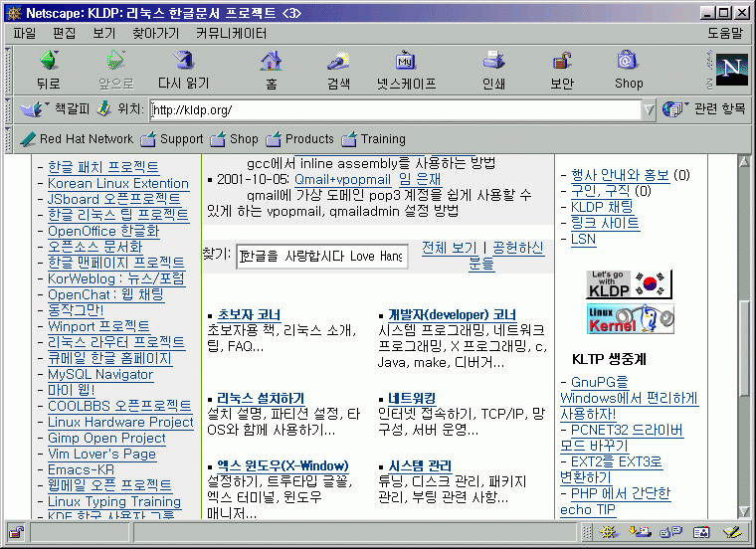756x549 pixels.
Task: Click the Shop toolbar icon
Action: coord(629,61)
